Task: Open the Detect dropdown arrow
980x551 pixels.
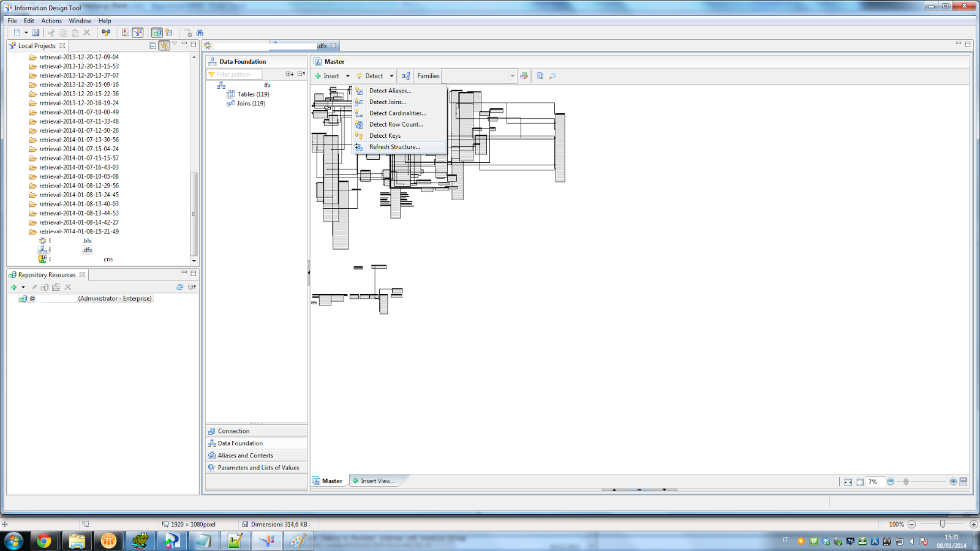Action: pyautogui.click(x=391, y=76)
